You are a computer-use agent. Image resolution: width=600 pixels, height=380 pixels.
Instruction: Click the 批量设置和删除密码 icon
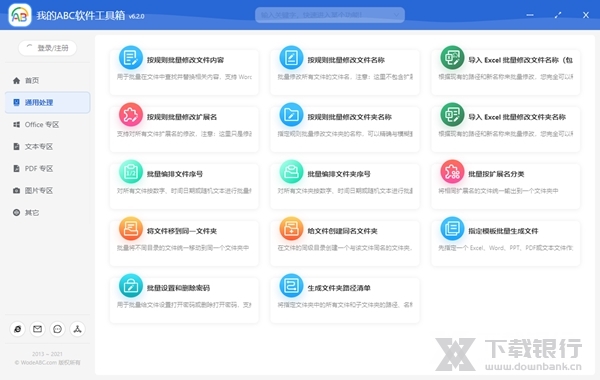pyautogui.click(x=131, y=286)
